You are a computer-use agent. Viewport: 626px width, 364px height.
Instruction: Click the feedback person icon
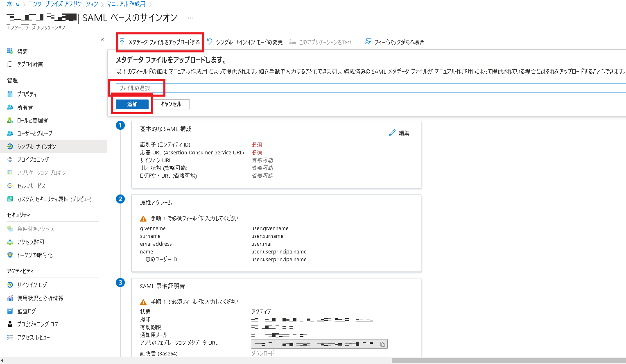click(368, 42)
